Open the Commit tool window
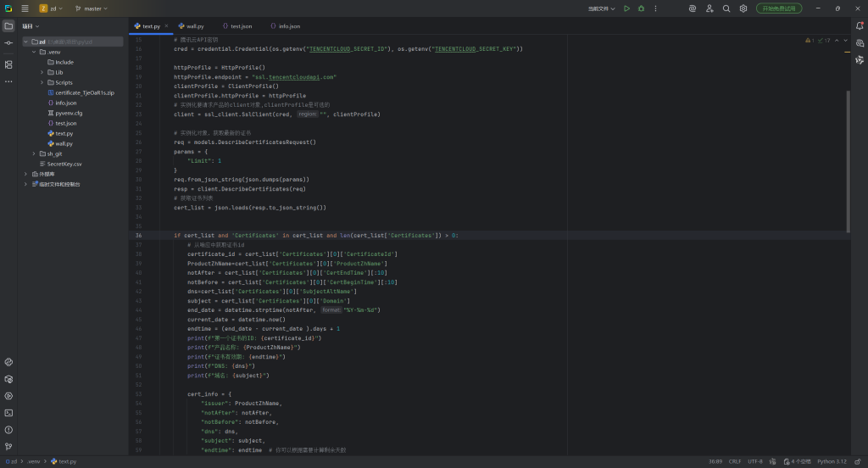 pos(8,42)
